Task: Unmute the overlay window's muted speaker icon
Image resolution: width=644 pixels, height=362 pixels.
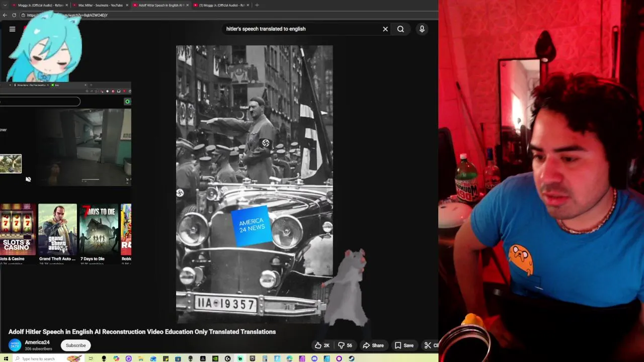Action: pyautogui.click(x=28, y=179)
